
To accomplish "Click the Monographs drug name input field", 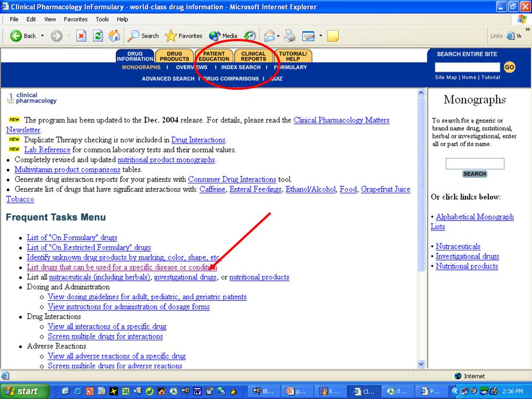I will pyautogui.click(x=475, y=163).
